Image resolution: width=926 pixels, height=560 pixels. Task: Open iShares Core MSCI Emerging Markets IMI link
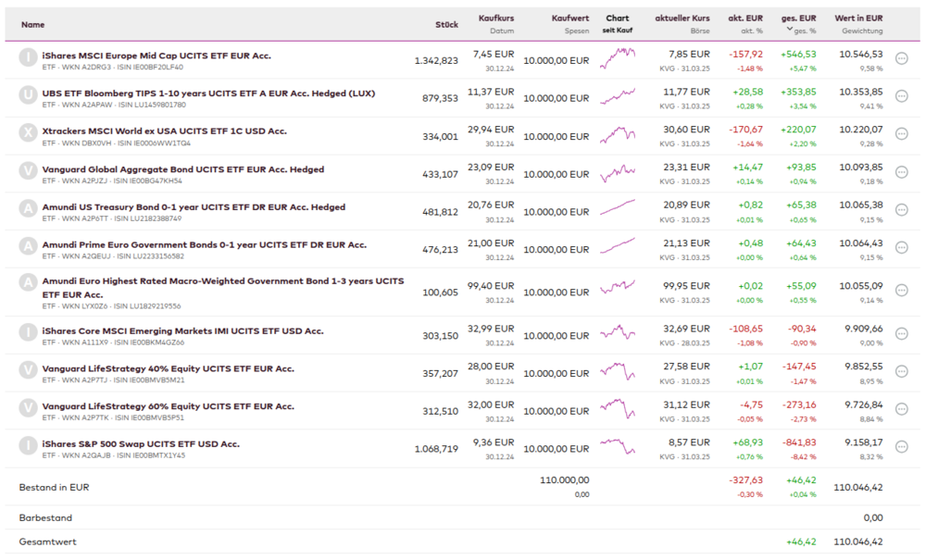183,330
